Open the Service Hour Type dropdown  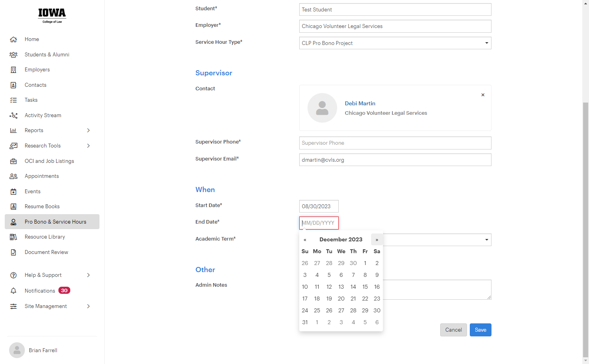[x=395, y=43]
